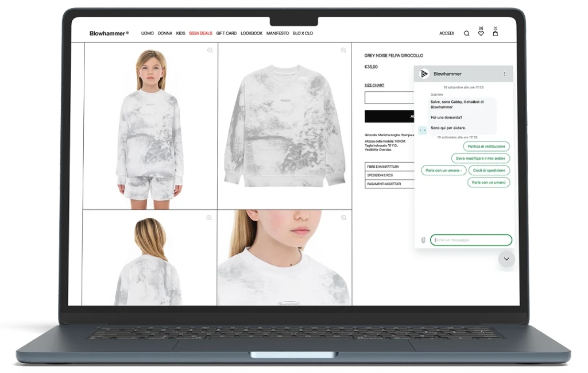Zoom the front-view model photo via magnifier icon

tap(210, 51)
